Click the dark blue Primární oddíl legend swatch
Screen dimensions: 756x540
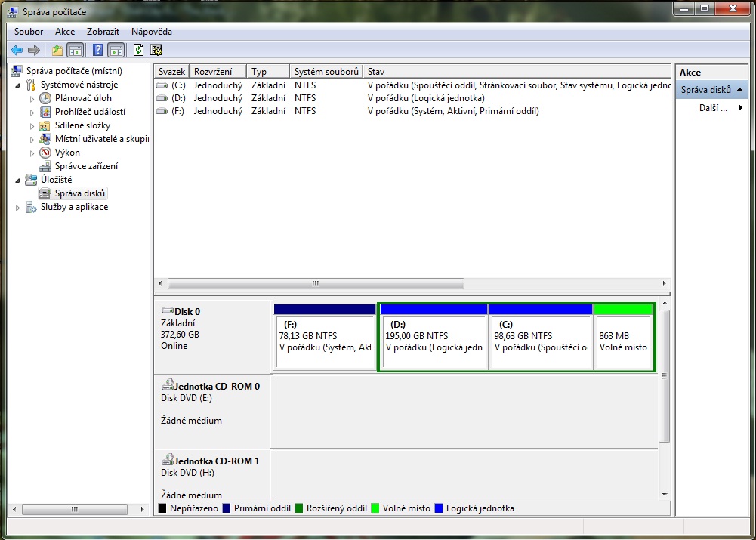227,508
